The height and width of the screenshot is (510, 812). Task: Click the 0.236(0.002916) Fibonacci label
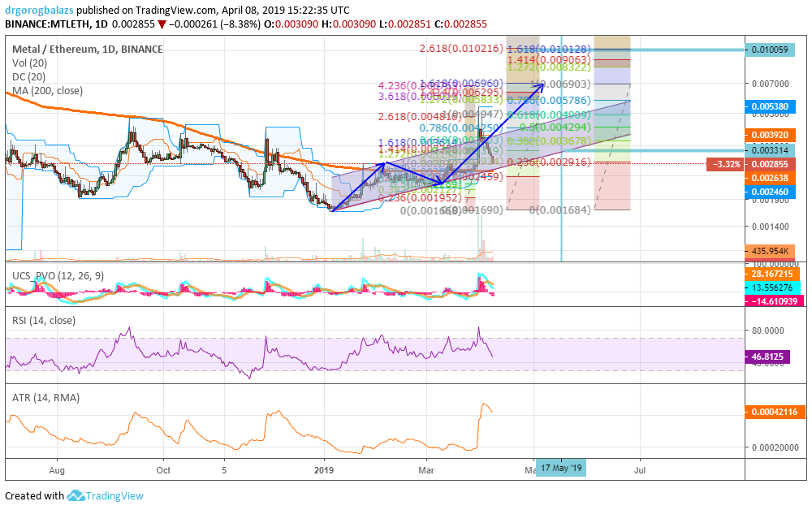pos(549,162)
